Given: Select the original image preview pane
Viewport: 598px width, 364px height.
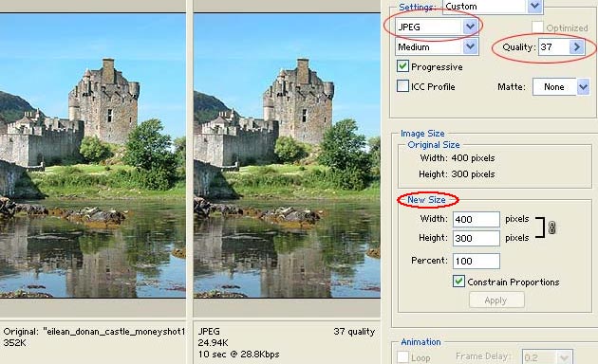Looking at the screenshot, I should (x=93, y=155).
